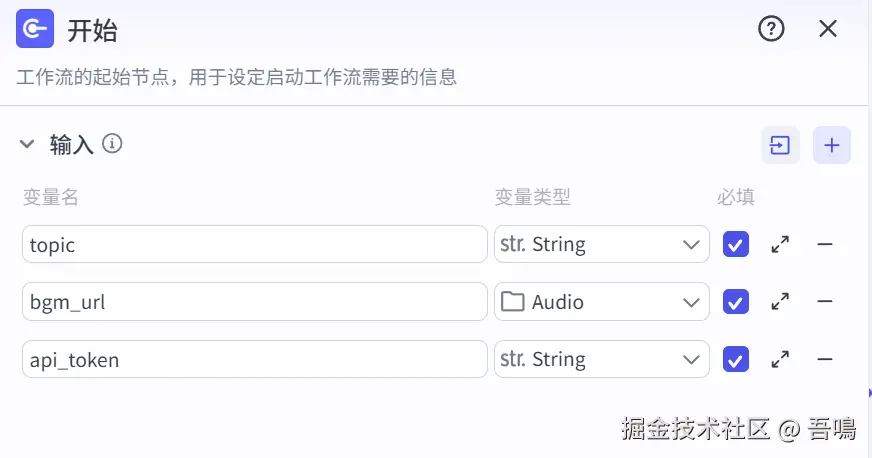
Task: Open the topic variable type dropdown
Action: pyautogui.click(x=601, y=244)
